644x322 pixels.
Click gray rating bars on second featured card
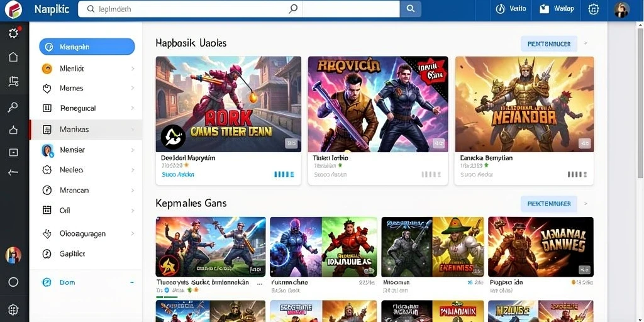pyautogui.click(x=431, y=175)
